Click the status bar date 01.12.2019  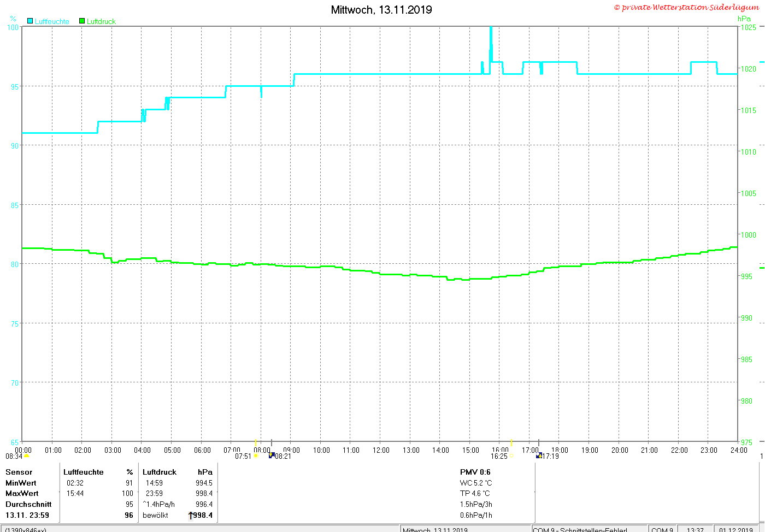736,529
